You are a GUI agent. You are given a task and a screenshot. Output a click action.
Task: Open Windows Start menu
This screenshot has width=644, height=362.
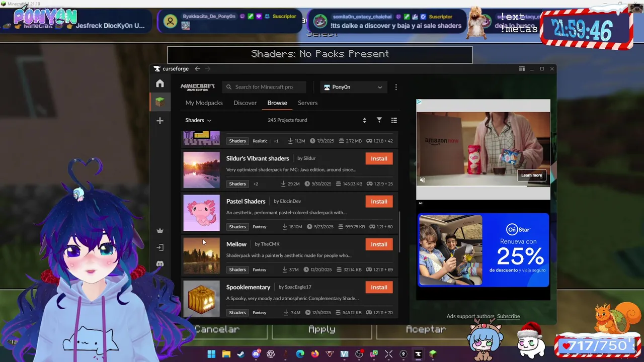pos(211,354)
